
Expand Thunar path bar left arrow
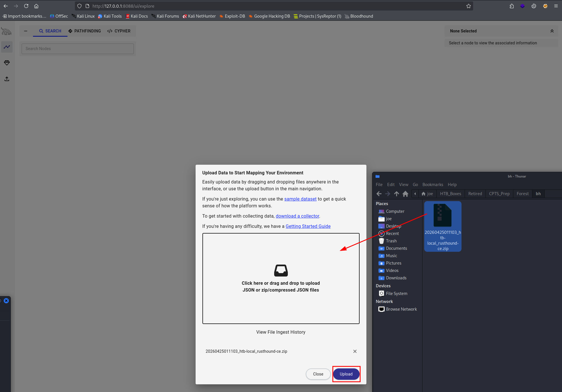pyautogui.click(x=415, y=194)
